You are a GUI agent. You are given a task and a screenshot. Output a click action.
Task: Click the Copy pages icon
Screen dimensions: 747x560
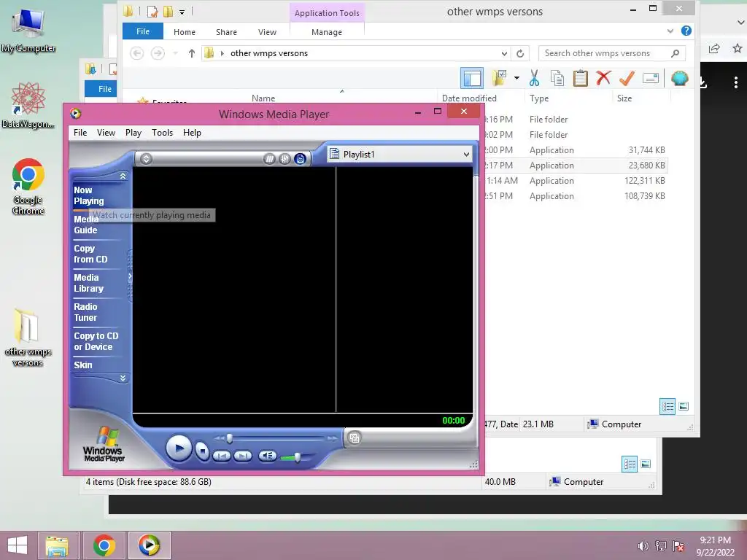tap(557, 78)
